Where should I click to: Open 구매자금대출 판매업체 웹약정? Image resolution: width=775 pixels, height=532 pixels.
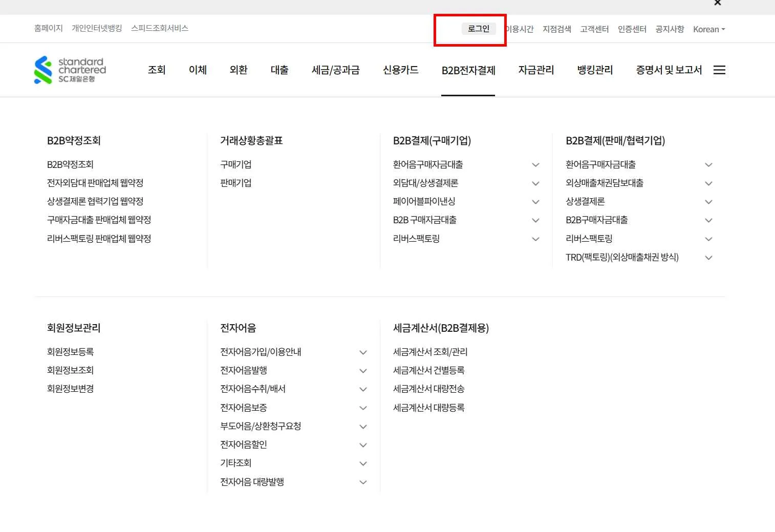tap(99, 220)
